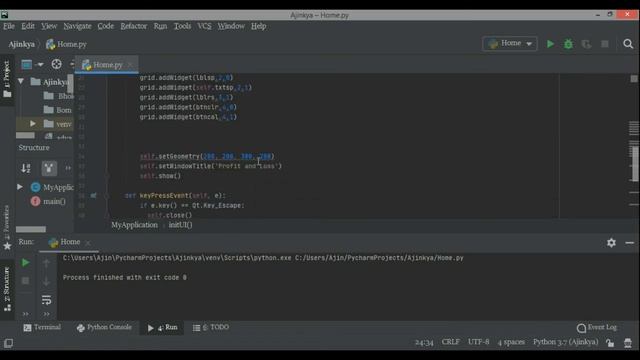The height and width of the screenshot is (360, 640).
Task: Open the Terminal tool window
Action: point(42,327)
